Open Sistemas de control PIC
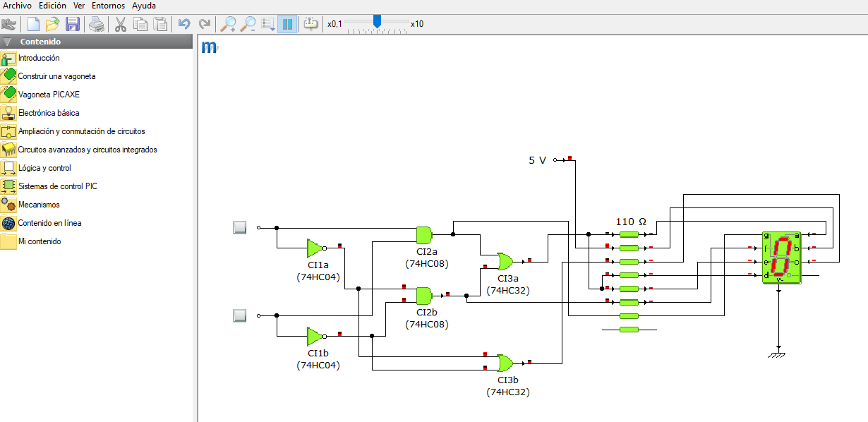 [58, 186]
